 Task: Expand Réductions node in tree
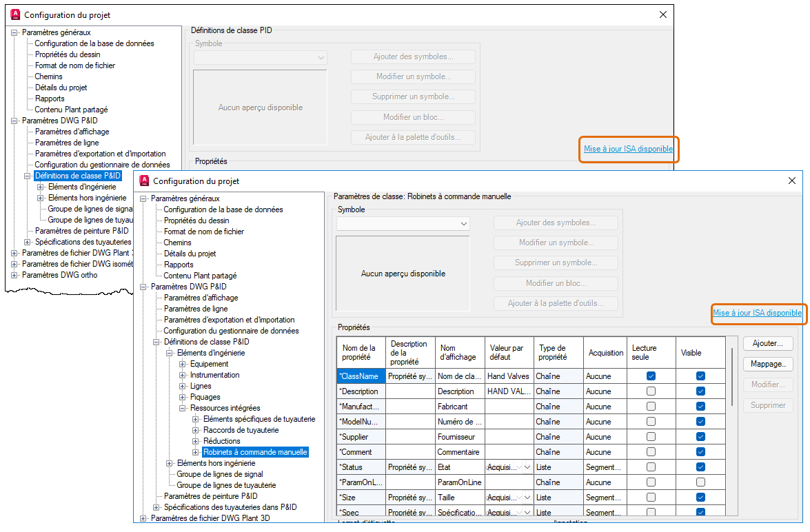click(x=195, y=441)
